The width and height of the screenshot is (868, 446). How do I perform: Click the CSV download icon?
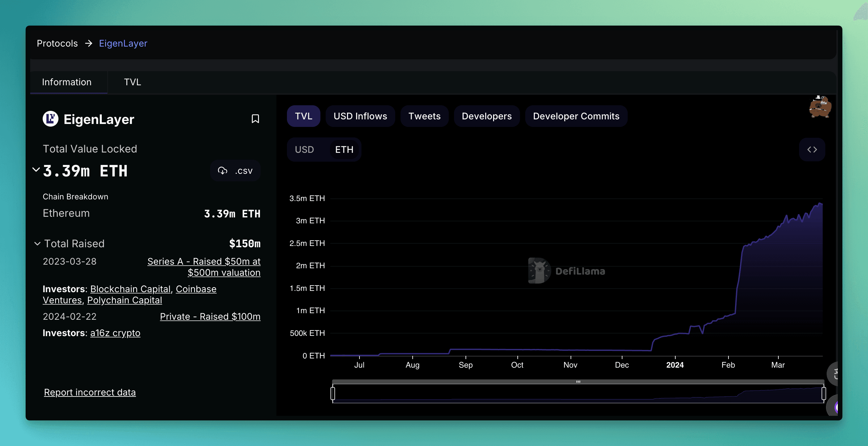click(223, 170)
